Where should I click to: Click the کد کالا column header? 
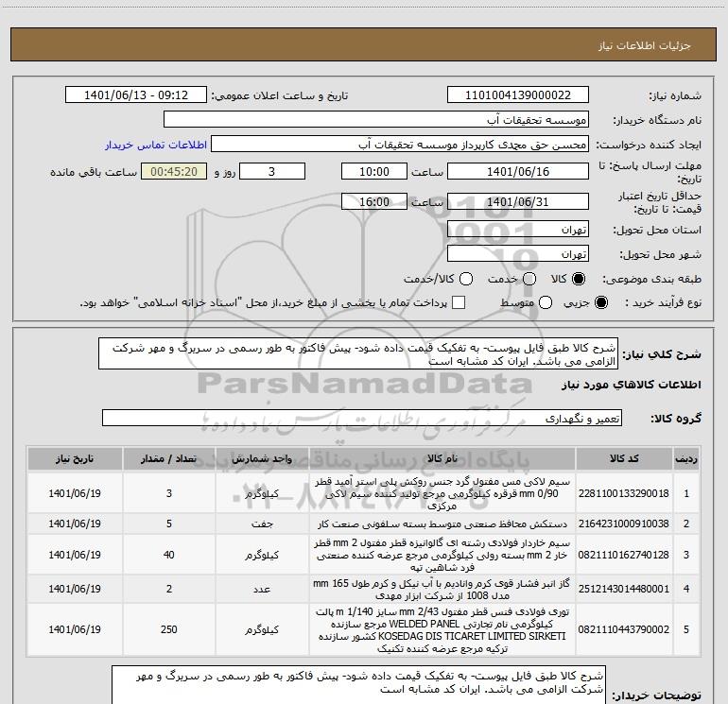[624, 458]
